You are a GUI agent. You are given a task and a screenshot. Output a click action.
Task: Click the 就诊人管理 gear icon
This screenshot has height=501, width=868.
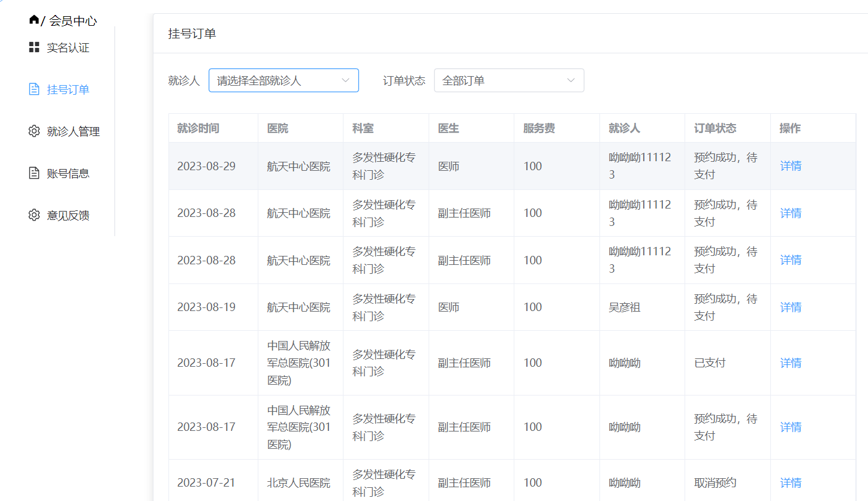(x=34, y=131)
